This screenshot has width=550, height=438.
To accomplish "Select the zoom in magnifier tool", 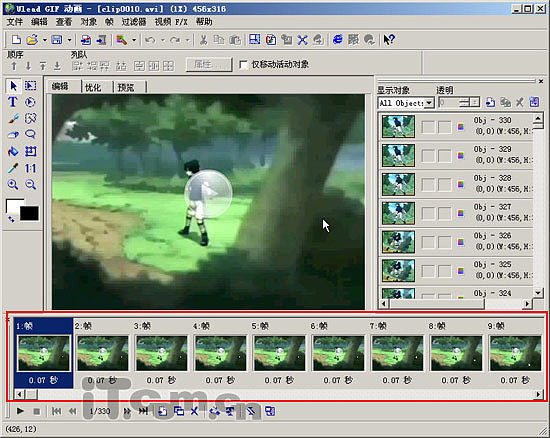I will [13, 184].
